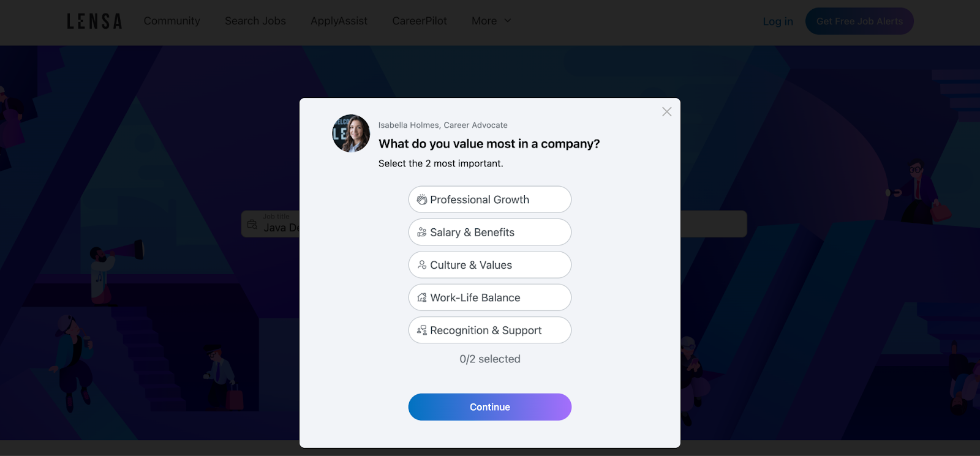The width and height of the screenshot is (980, 456).
Task: Click the money icon beside Salary & Benefits
Action: coord(422,233)
